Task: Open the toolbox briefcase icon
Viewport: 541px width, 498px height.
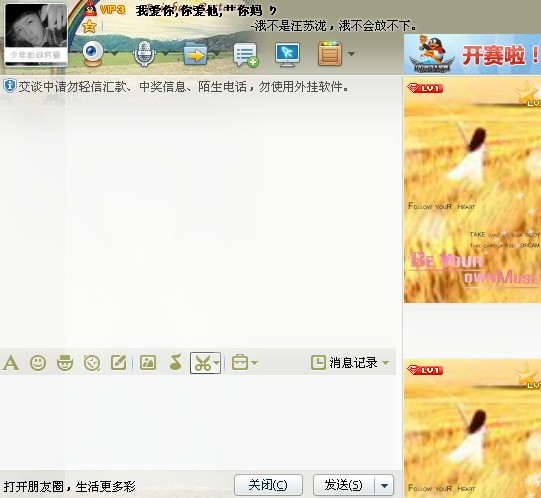Action: pos(240,363)
